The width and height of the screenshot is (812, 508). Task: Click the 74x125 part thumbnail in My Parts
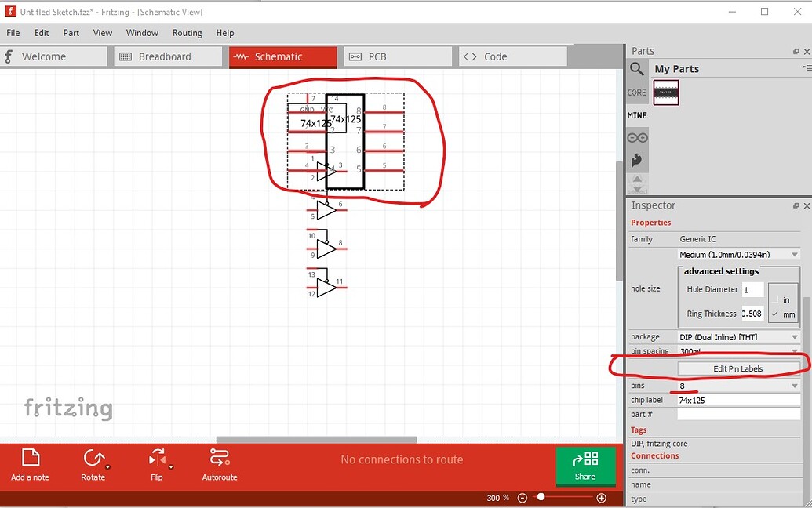(x=666, y=93)
